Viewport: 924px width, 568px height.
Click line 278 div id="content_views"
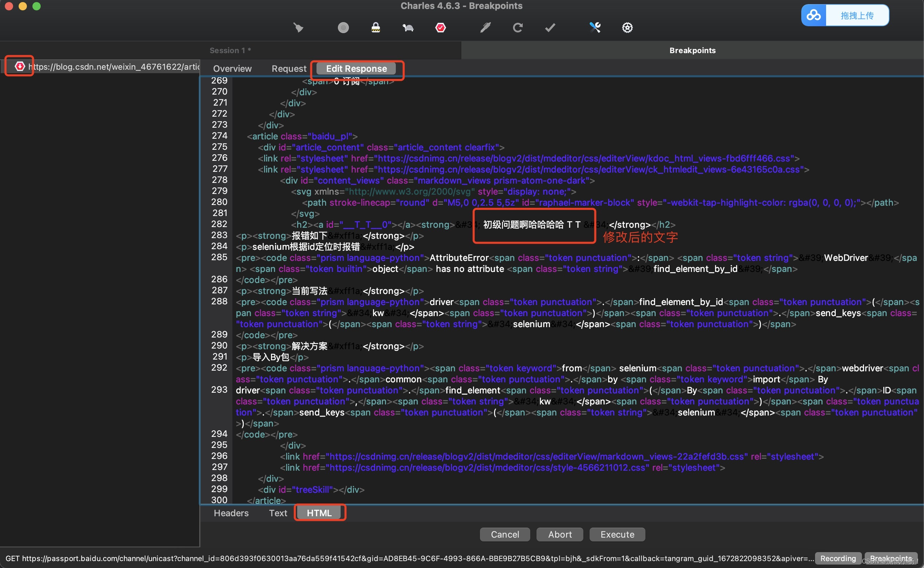coord(437,180)
